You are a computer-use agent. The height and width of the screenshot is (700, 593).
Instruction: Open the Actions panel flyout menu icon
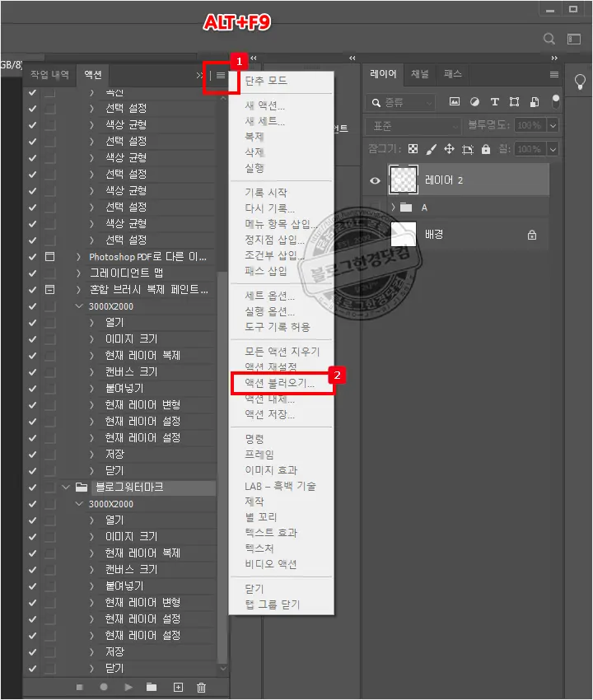221,76
